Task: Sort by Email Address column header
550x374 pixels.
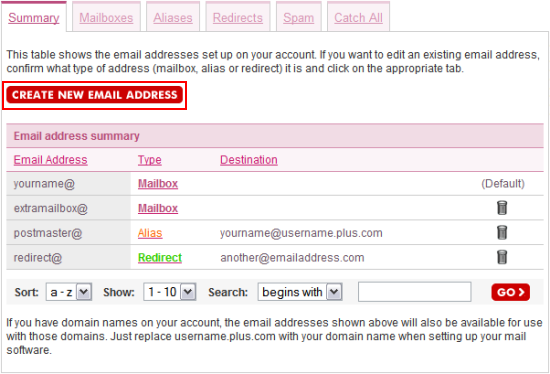Action: 51,160
